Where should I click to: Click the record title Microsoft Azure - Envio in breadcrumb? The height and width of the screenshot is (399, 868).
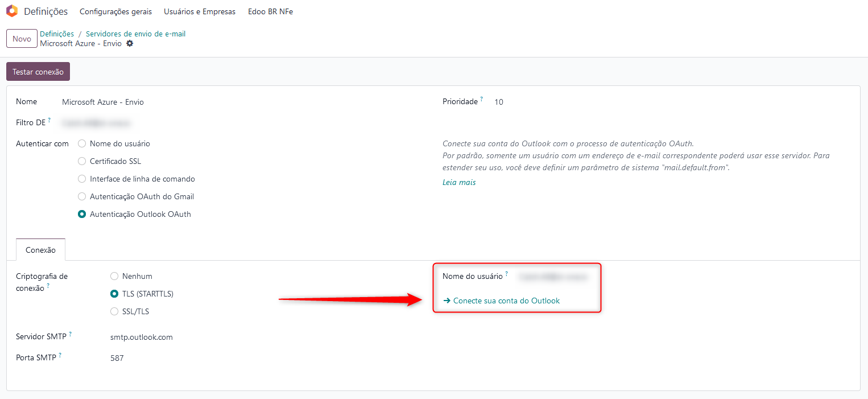[81, 43]
